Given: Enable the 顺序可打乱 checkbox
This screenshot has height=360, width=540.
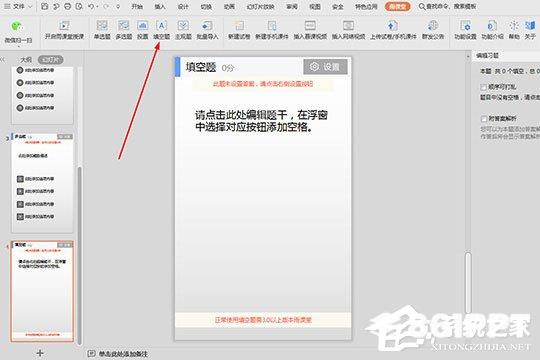Looking at the screenshot, I should click(x=484, y=87).
